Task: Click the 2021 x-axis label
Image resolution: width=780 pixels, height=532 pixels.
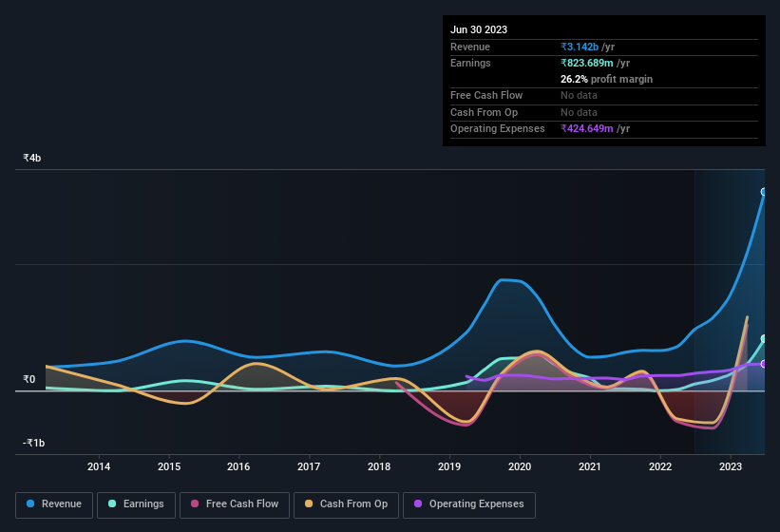Action: [590, 466]
